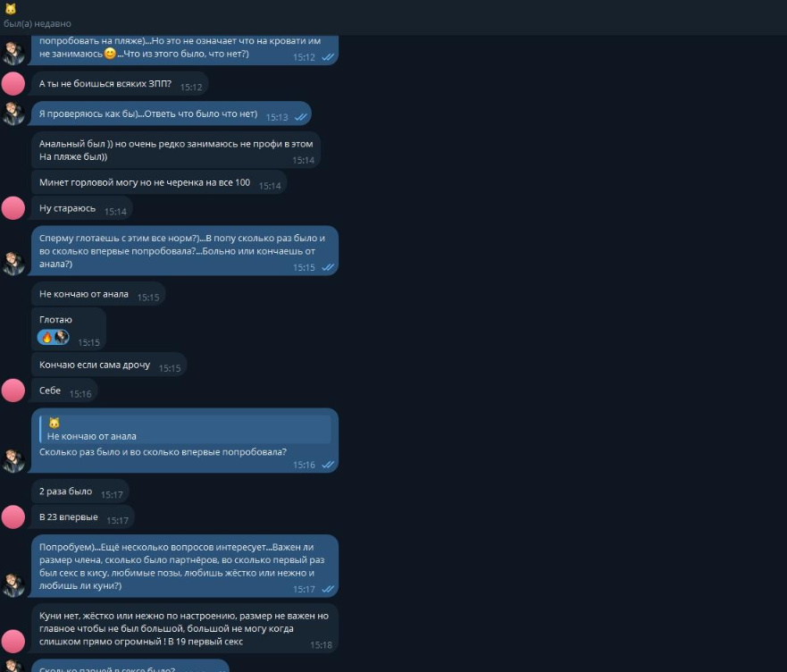Open sender photo avatar beside the 15:13 message
Screen dimensions: 787x672
tap(13, 113)
